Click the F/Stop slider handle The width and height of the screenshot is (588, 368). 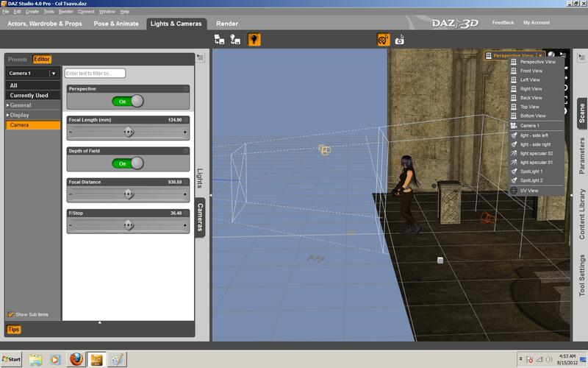(x=128, y=225)
